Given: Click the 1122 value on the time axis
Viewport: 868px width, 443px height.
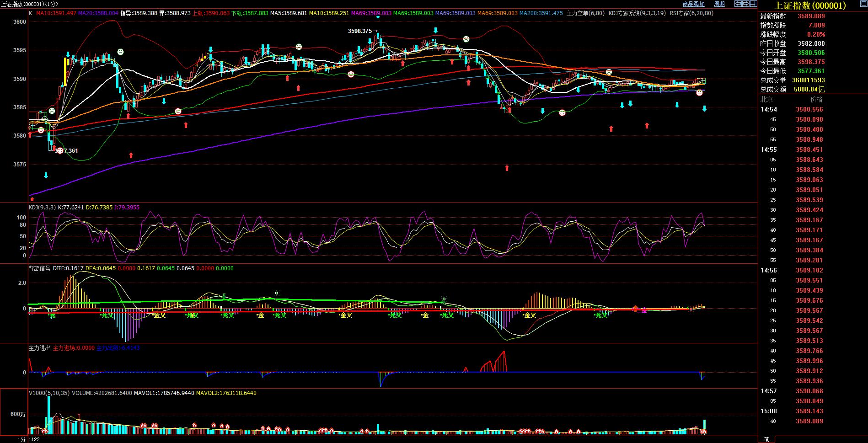Looking at the screenshot, I should tap(34, 439).
